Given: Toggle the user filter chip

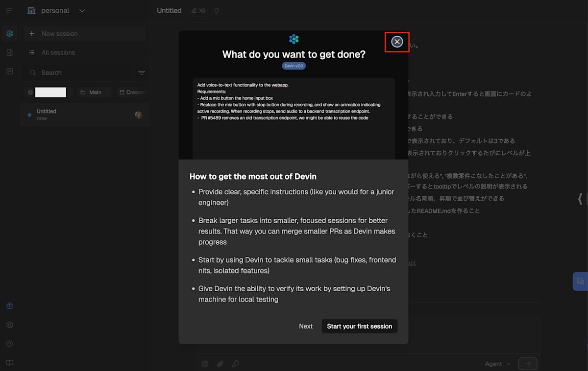Looking at the screenshot, I should (x=49, y=92).
